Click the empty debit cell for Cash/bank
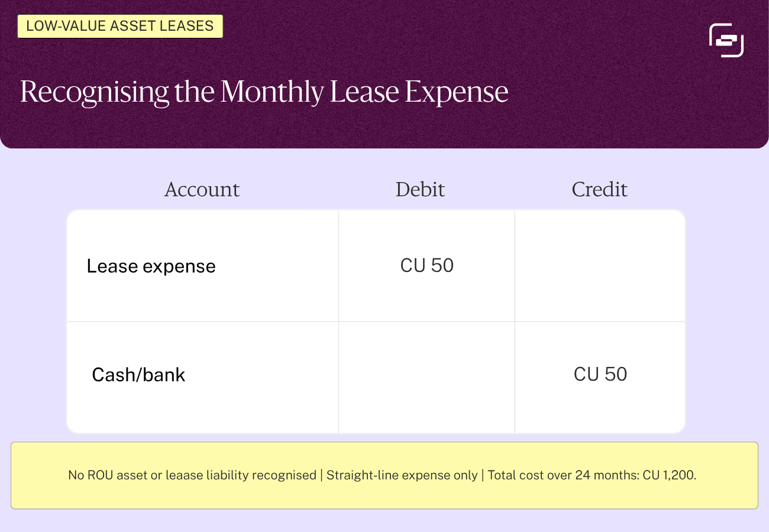Screen dimensions: 769x532 pyautogui.click(x=426, y=377)
